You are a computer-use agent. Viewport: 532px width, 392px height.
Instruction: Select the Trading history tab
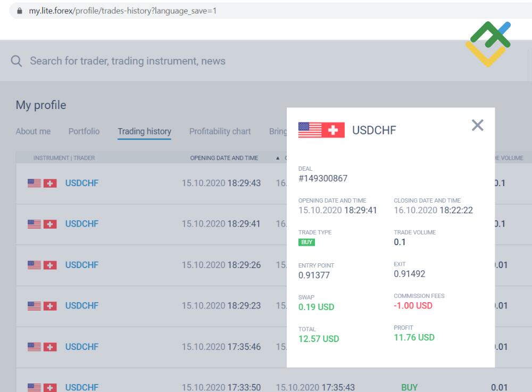(x=144, y=131)
